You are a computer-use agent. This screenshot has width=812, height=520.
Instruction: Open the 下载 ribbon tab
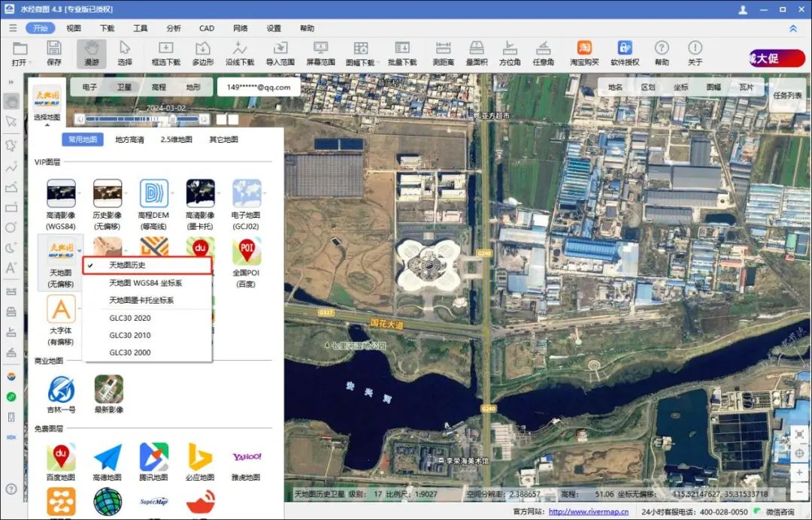pos(108,28)
